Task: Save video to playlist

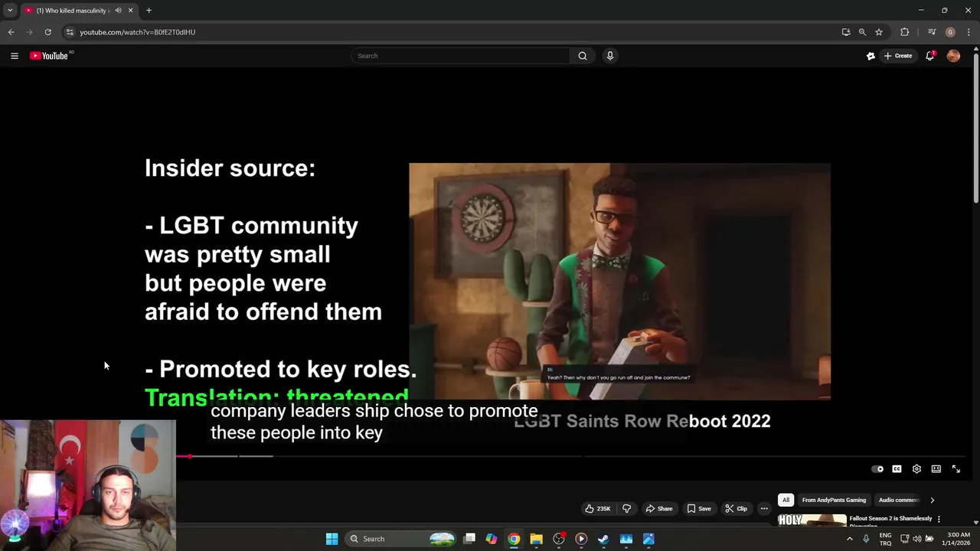Action: click(x=699, y=509)
